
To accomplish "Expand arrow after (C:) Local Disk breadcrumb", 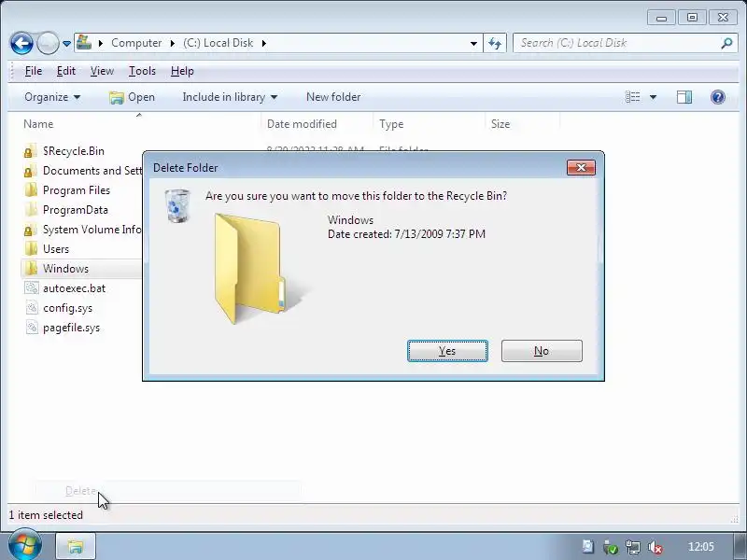I will [x=264, y=43].
